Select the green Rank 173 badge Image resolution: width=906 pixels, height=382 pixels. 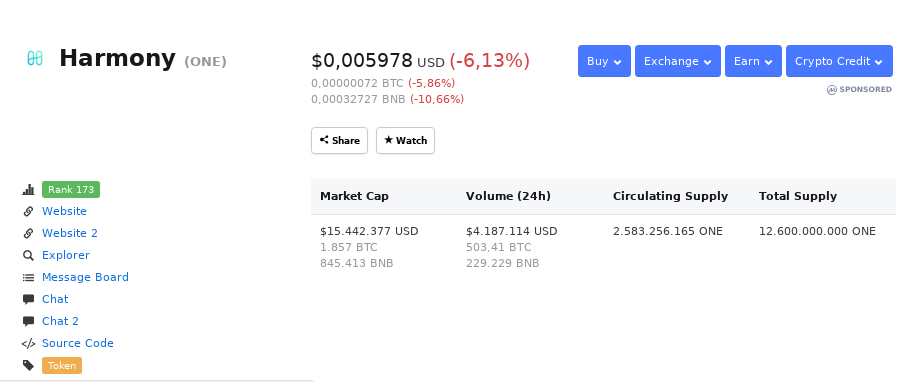coord(71,190)
